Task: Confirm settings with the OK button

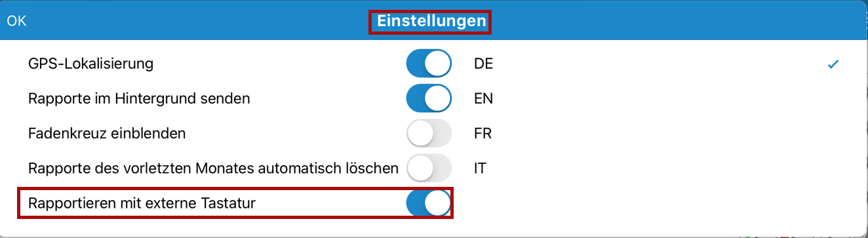Action: pos(16,21)
